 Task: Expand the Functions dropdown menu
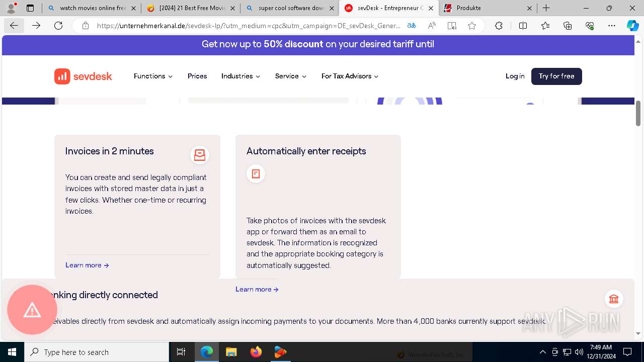pyautogui.click(x=153, y=76)
